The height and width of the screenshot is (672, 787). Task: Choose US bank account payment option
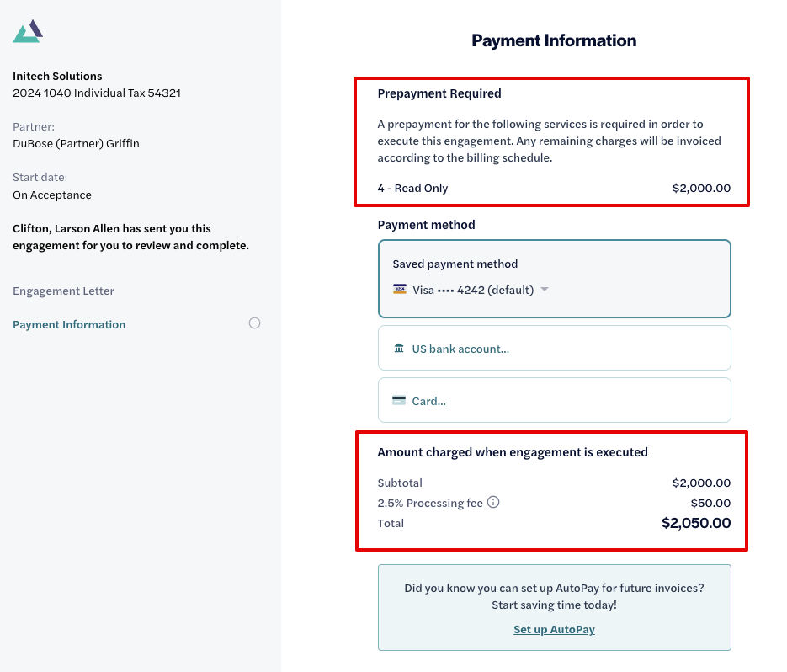pos(554,348)
